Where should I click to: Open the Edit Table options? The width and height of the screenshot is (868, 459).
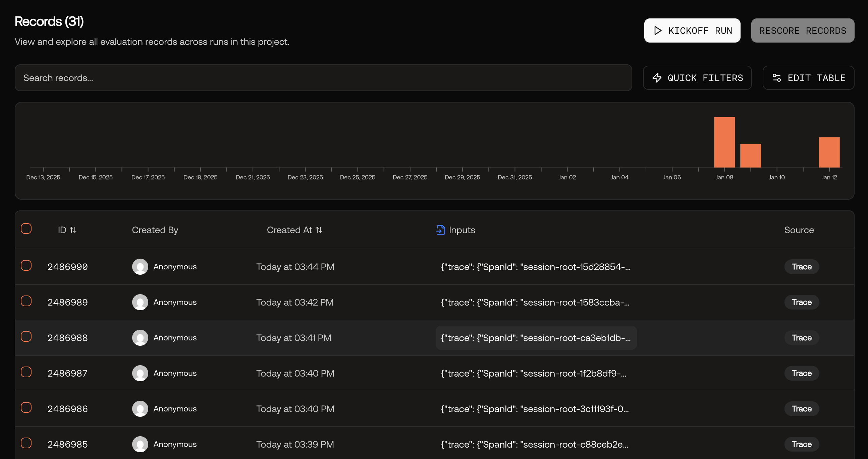(808, 78)
